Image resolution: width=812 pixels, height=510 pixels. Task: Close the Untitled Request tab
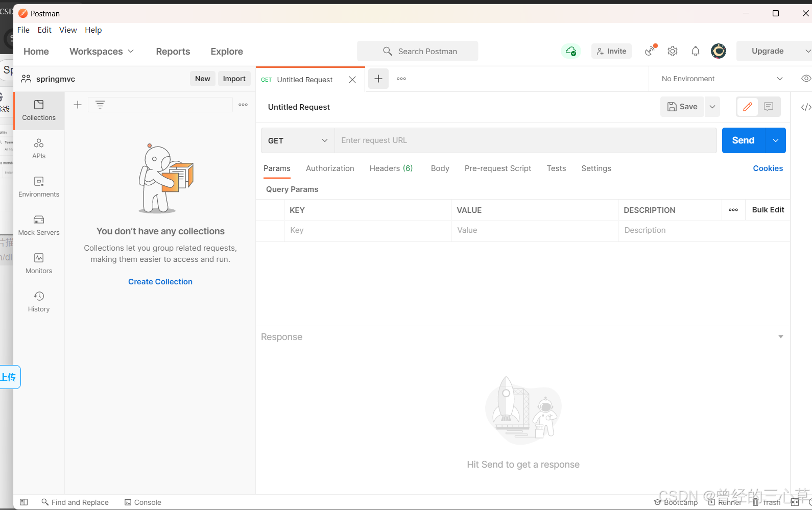click(352, 80)
